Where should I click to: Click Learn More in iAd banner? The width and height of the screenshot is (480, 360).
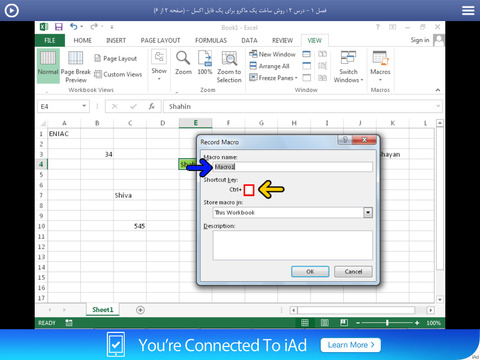351,345
